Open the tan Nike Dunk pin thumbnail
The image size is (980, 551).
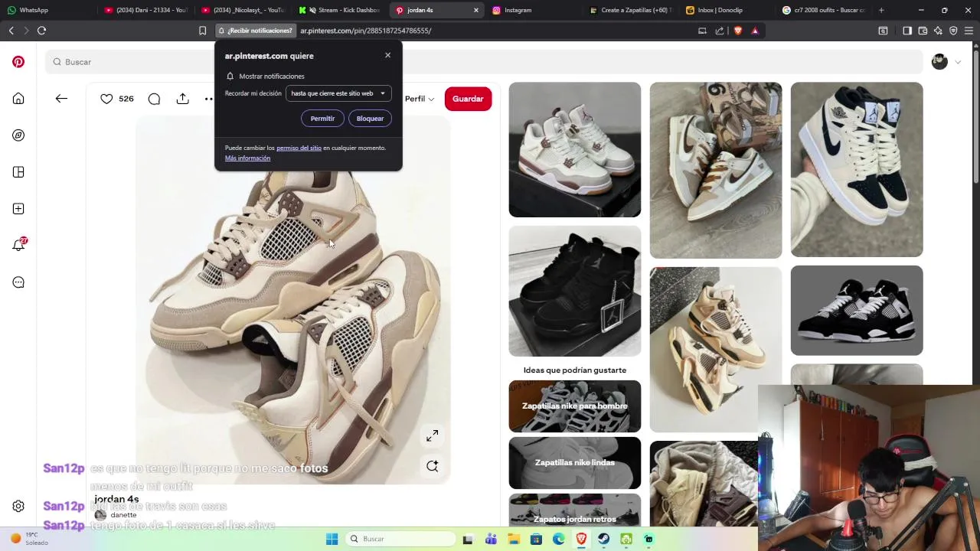pos(716,170)
